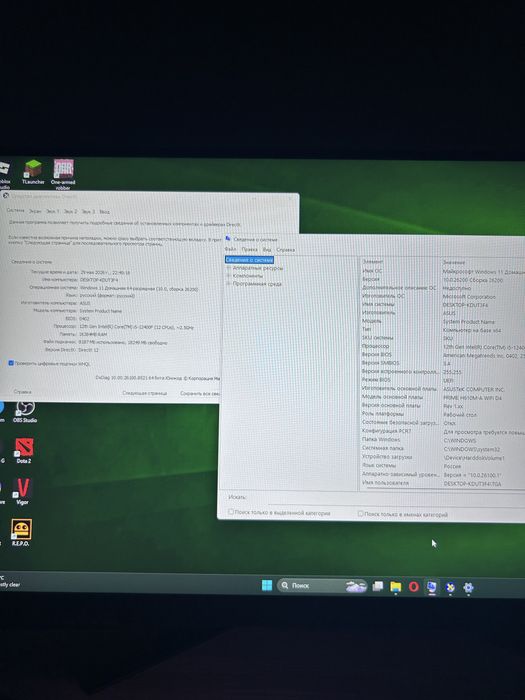Viewport: 525px width, 700px height.
Task: Open the TLauncher desktop shortcut
Action: click(x=33, y=172)
